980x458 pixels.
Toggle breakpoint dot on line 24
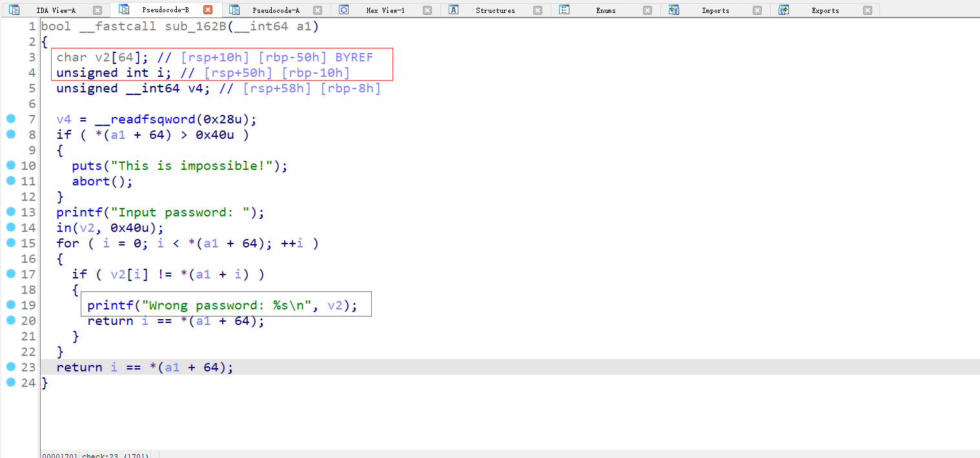click(10, 382)
